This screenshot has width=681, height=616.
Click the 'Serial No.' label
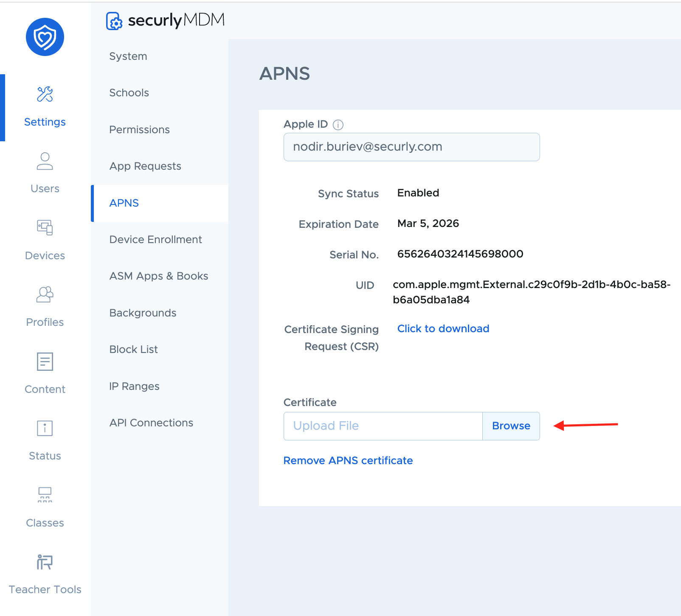tap(354, 255)
